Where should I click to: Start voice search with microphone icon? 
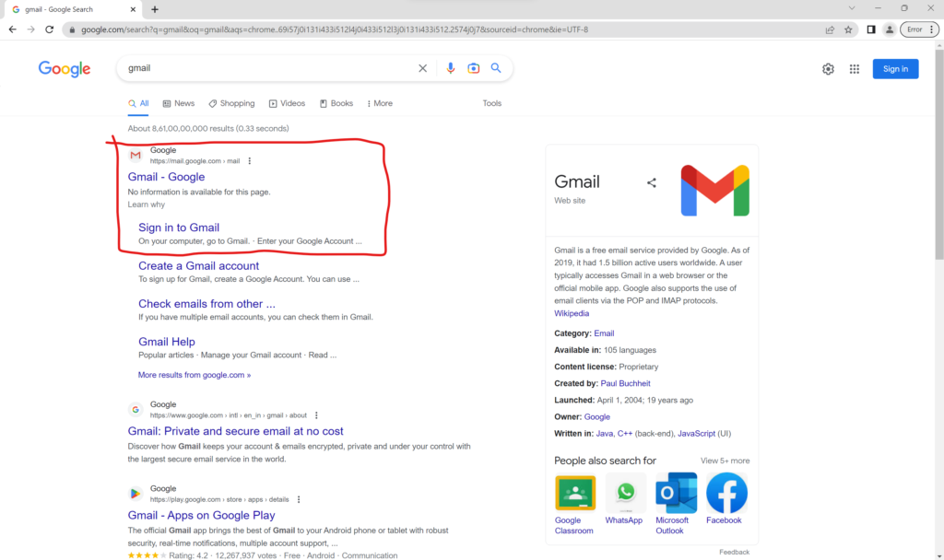click(x=450, y=68)
